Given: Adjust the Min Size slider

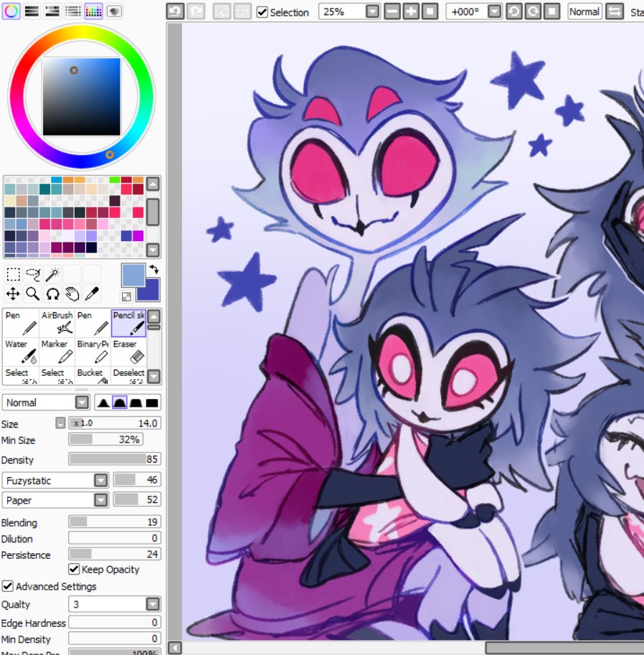Looking at the screenshot, I should (x=105, y=440).
